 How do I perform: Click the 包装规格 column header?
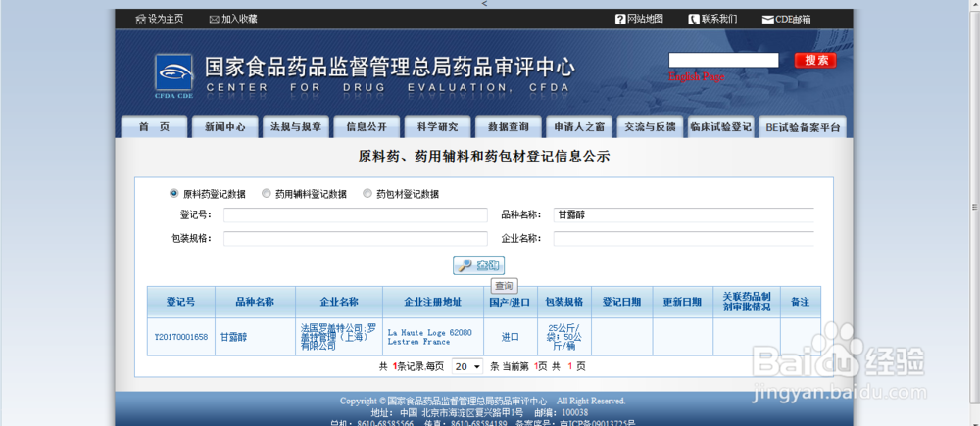point(563,302)
